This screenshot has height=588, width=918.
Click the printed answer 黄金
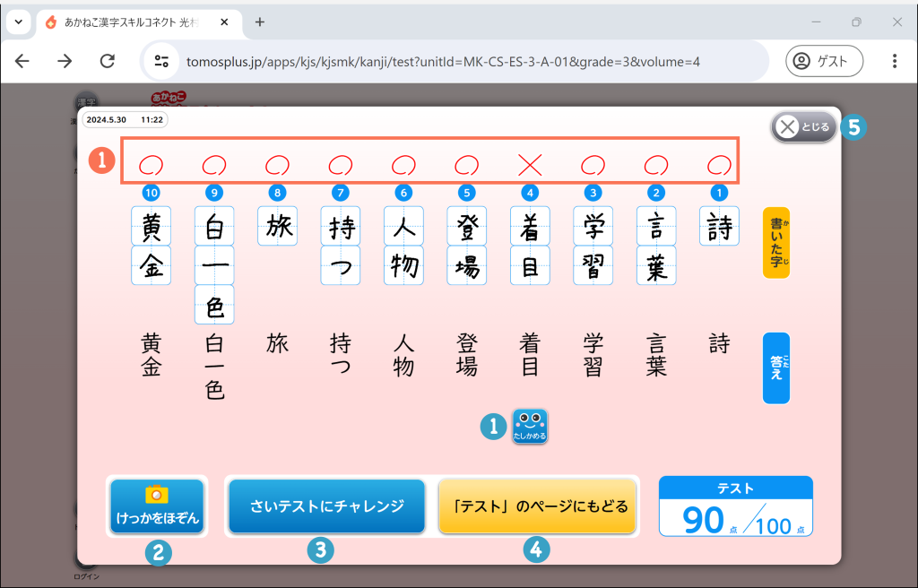pyautogui.click(x=151, y=355)
